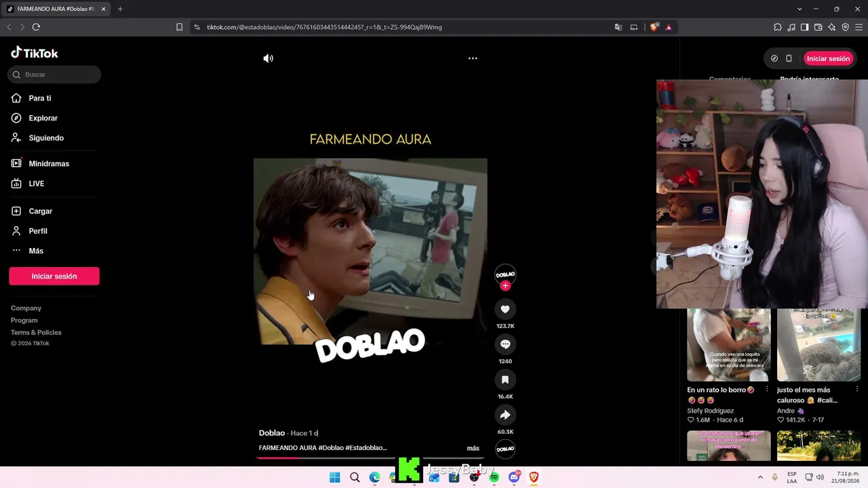
Task: Open the tab search dropdown arrow
Action: pos(800,9)
